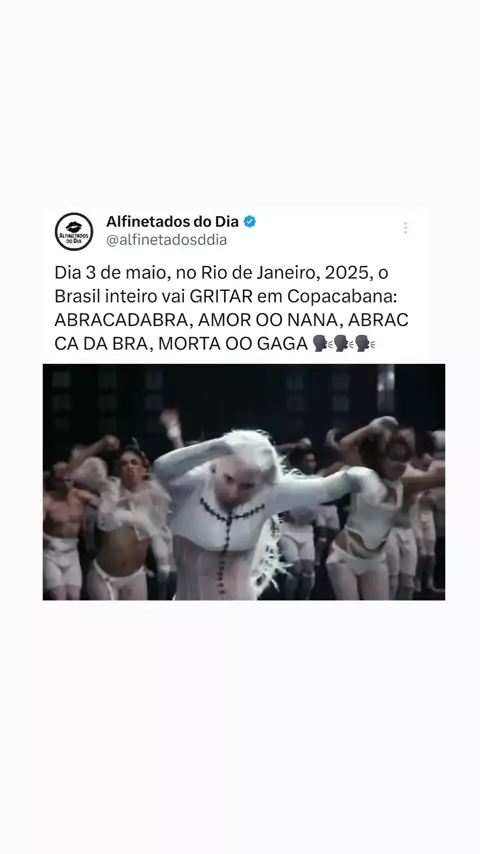Click the Dia 3 de maio text
Screen dimensions: 480x854
[113, 272]
